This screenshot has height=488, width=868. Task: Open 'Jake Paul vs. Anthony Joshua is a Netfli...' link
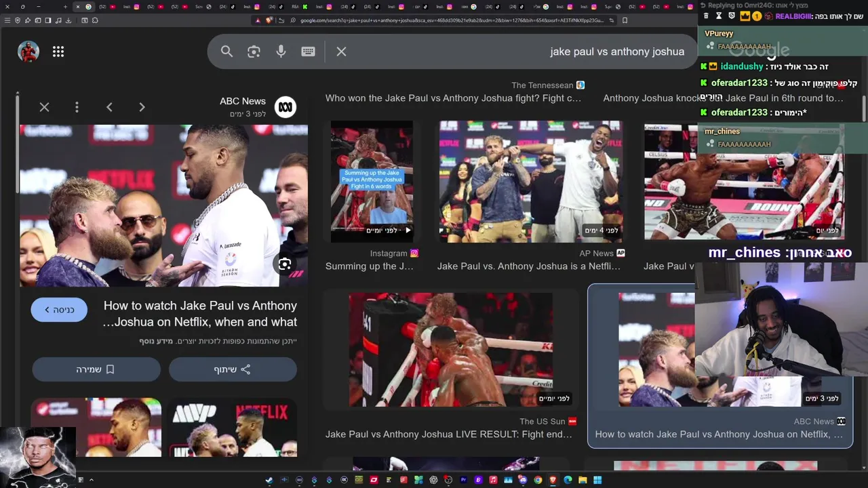[529, 266]
